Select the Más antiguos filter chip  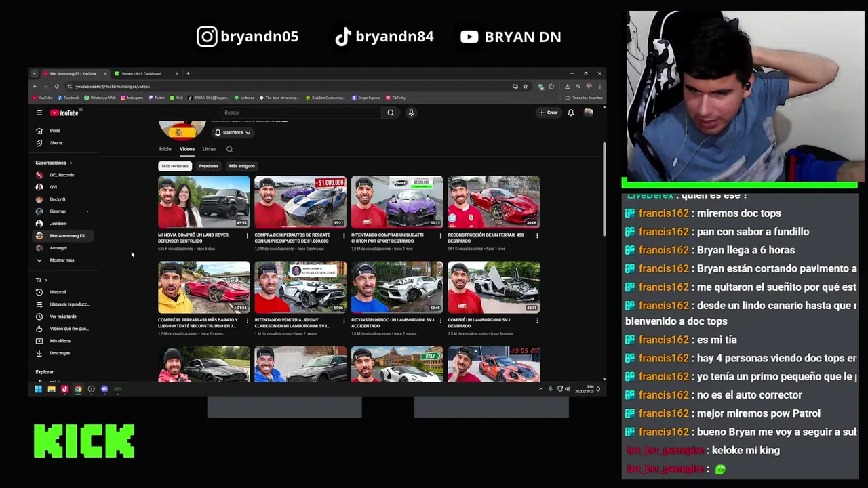click(242, 166)
